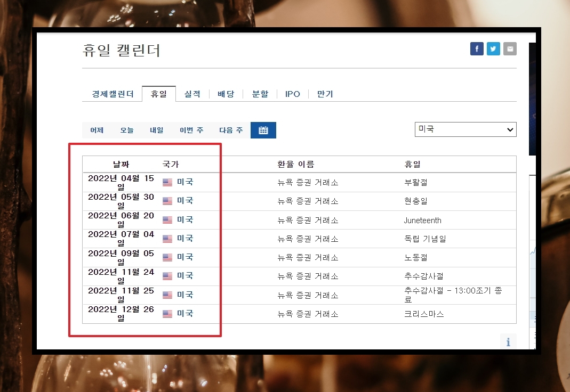
Task: Select the Juneteenth holiday cell
Action: 422,220
